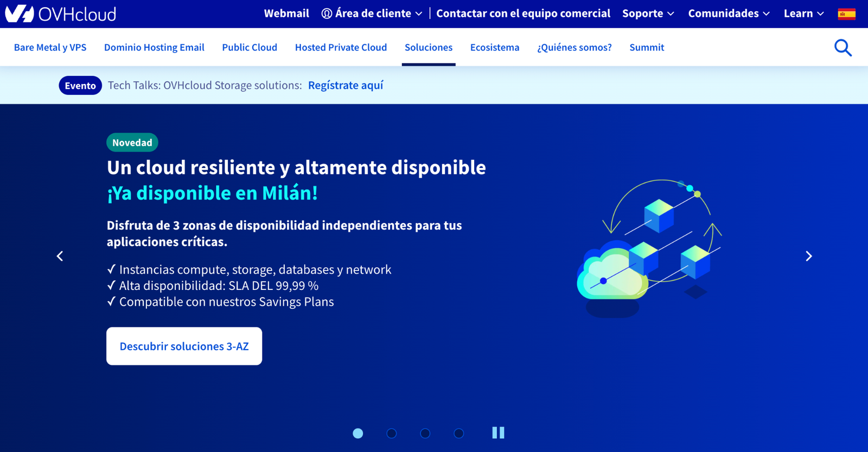Click text Compatible con nuestros Savings Plans
Viewport: 868px width, 452px height.
click(x=226, y=302)
